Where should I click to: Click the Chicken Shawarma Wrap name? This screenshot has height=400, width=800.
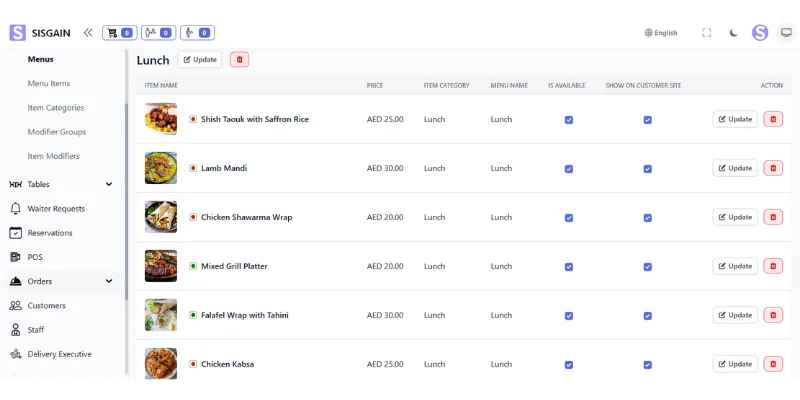[x=246, y=217]
